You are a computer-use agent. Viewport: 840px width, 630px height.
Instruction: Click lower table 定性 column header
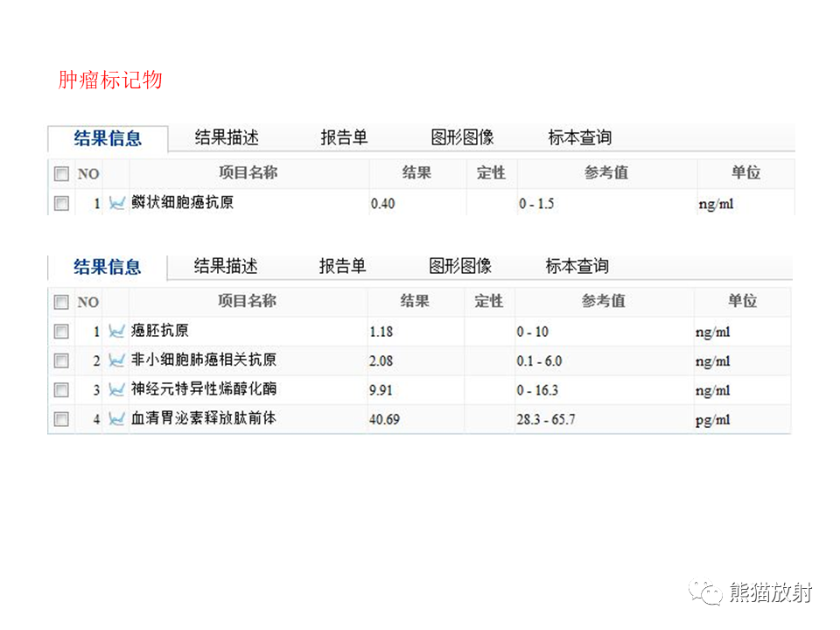point(488,301)
